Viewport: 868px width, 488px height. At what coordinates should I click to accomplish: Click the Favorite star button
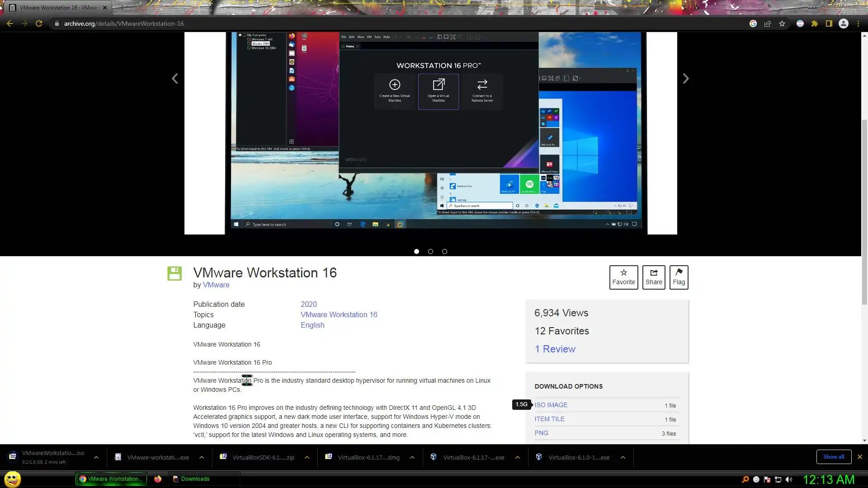click(623, 277)
